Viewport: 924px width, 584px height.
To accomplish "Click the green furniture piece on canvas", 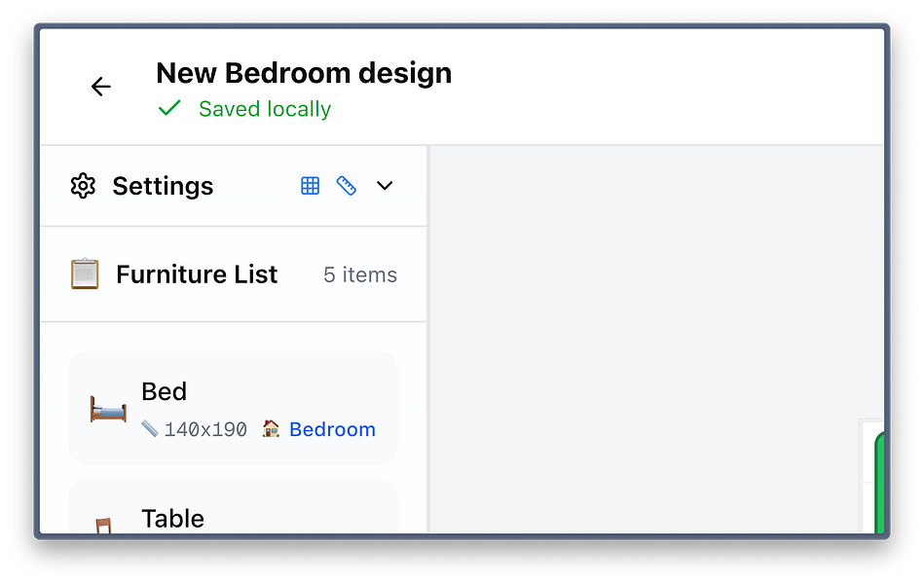I will 879,485.
